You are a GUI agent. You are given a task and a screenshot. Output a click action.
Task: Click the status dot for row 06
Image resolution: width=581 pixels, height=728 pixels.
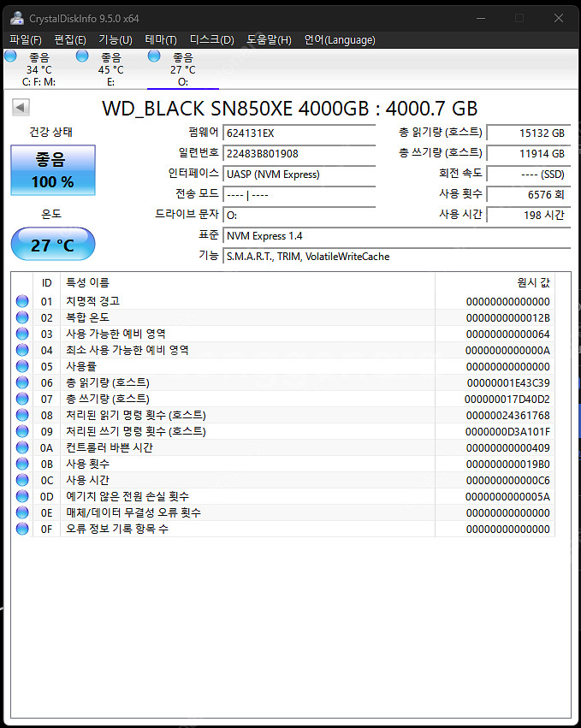(x=22, y=382)
